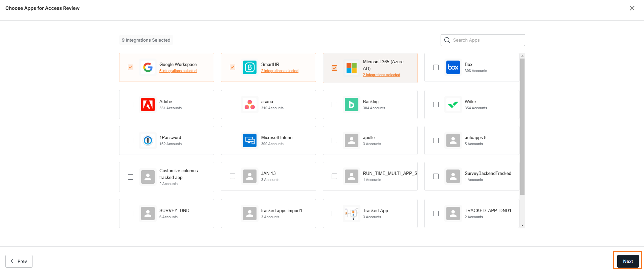
Task: Click the JAN 13 placeholder icon
Action: coord(250,176)
